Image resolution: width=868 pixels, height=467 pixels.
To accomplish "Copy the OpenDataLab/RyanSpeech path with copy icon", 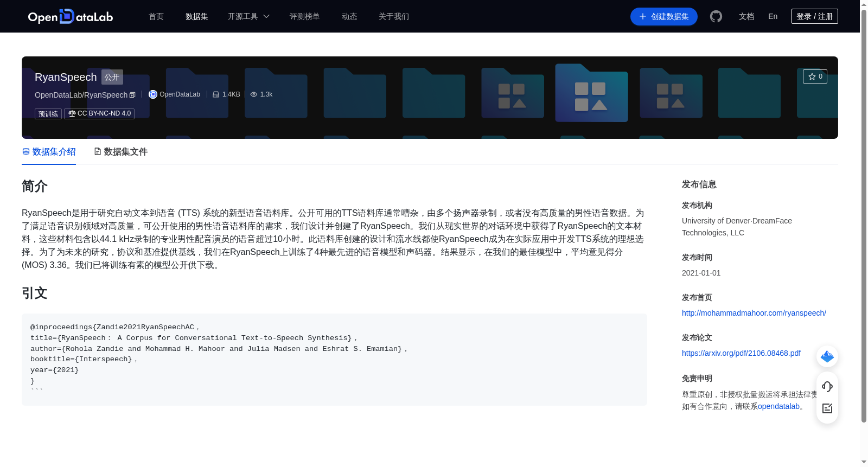I will click(x=132, y=95).
